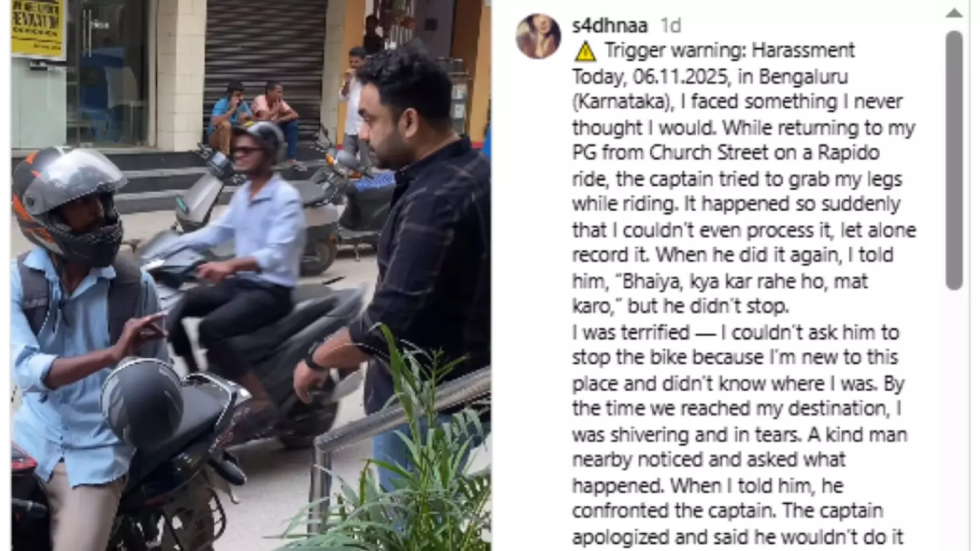This screenshot has width=980, height=551.
Task: Click the 1d post timestamp
Action: [670, 25]
